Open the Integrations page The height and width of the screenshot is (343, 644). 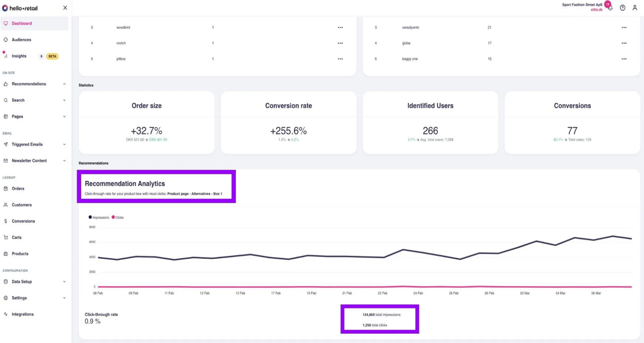point(23,314)
